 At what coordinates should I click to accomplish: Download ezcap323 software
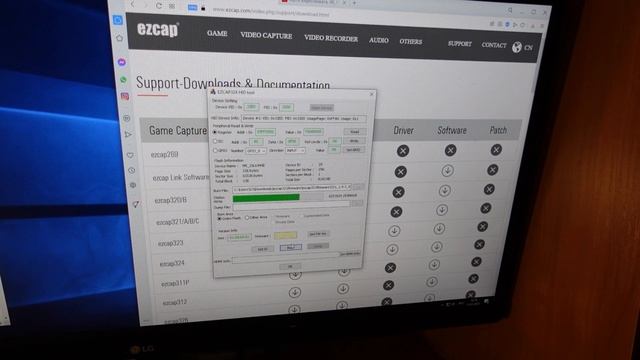coord(439,229)
